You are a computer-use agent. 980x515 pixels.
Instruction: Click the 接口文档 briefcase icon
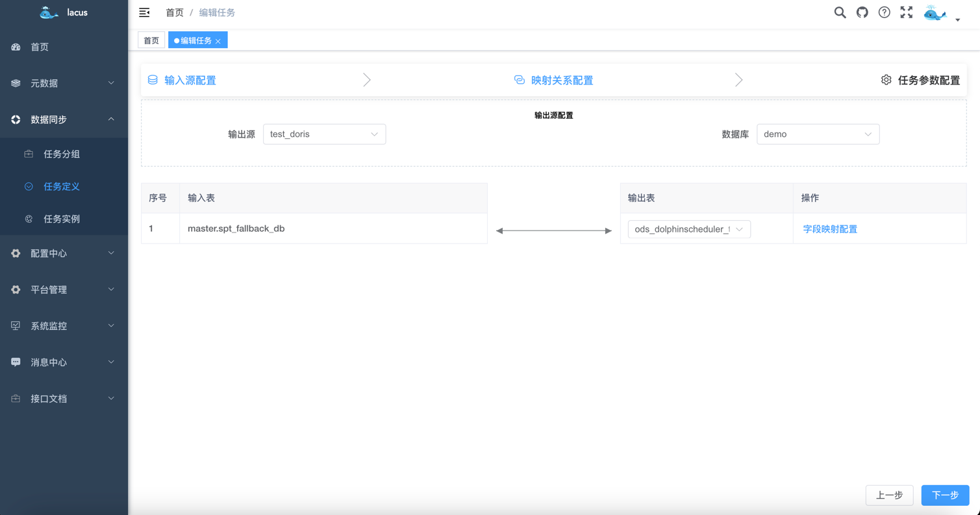coord(16,399)
